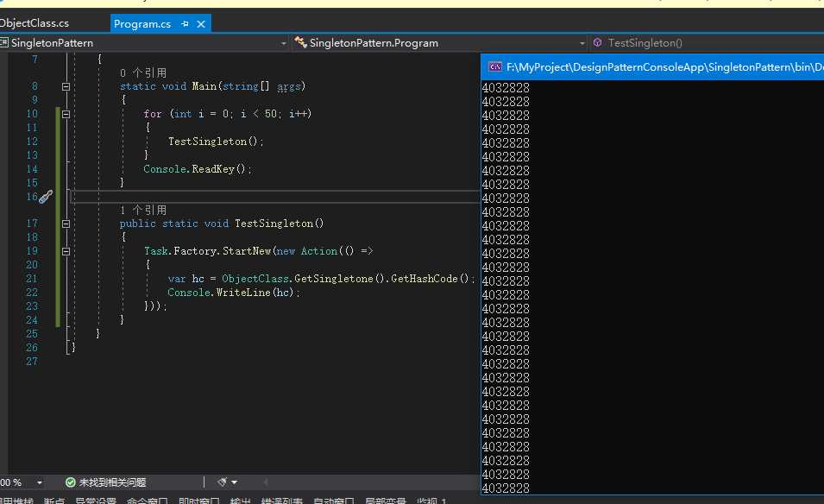824x504 pixels.
Task: Click 'Main' in the static void Main declaration
Action: click(x=204, y=86)
